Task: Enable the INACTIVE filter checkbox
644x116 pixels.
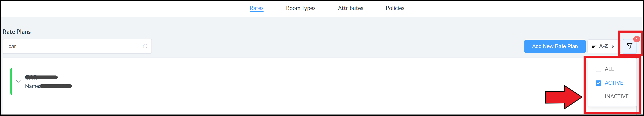Action: (598, 96)
